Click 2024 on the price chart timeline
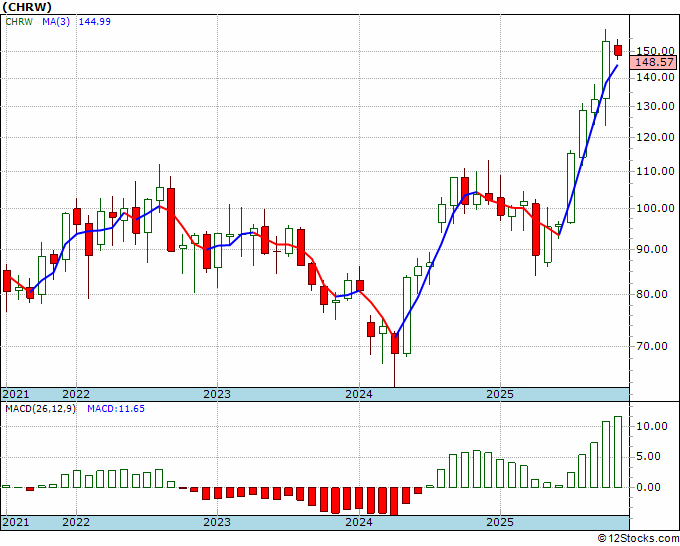 (359, 394)
